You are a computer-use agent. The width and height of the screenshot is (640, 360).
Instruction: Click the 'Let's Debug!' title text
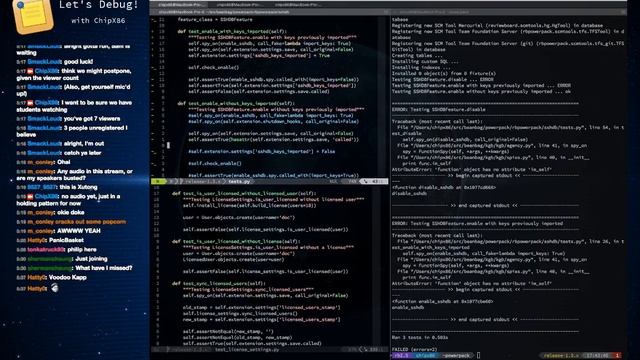pos(98,5)
